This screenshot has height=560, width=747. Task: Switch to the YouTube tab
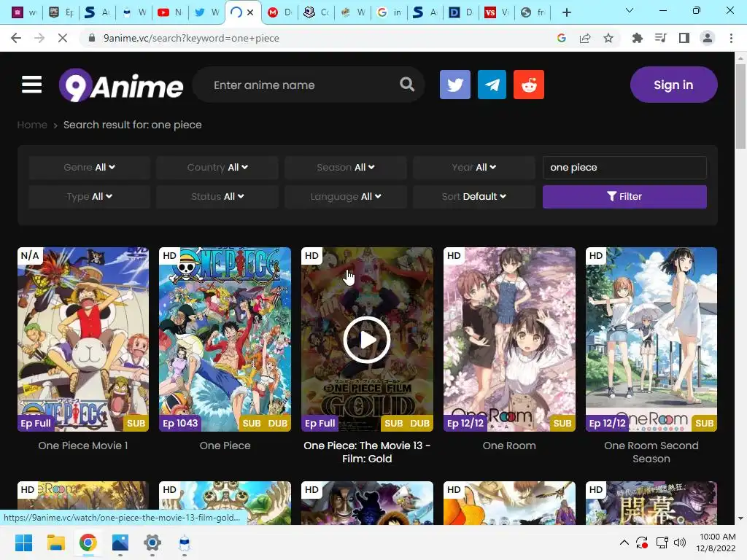[170, 12]
